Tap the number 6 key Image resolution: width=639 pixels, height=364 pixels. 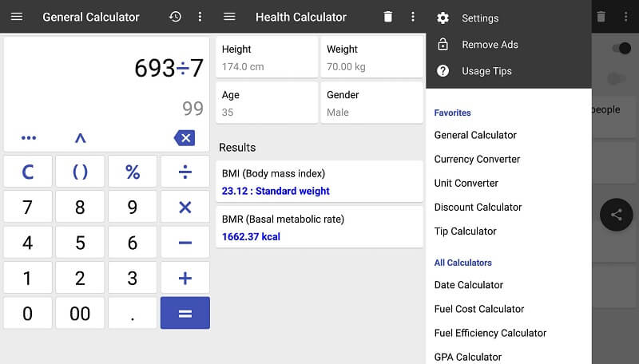pos(133,243)
